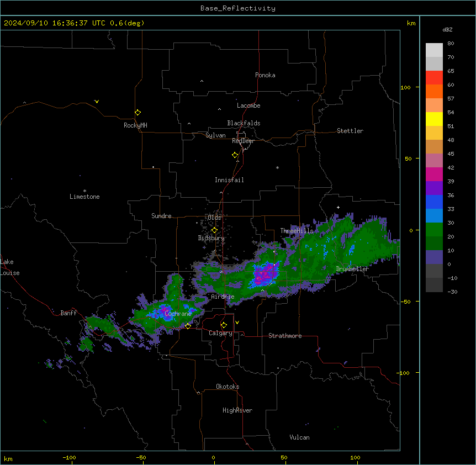This screenshot has height=465, width=476.
Task: Click the Airdrie city label
Action: (223, 297)
